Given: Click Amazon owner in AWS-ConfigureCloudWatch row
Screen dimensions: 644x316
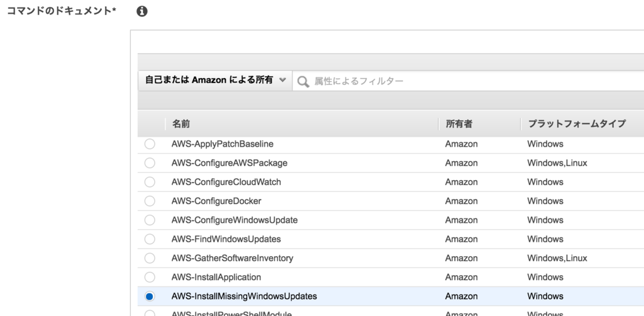Looking at the screenshot, I should pyautogui.click(x=462, y=182).
